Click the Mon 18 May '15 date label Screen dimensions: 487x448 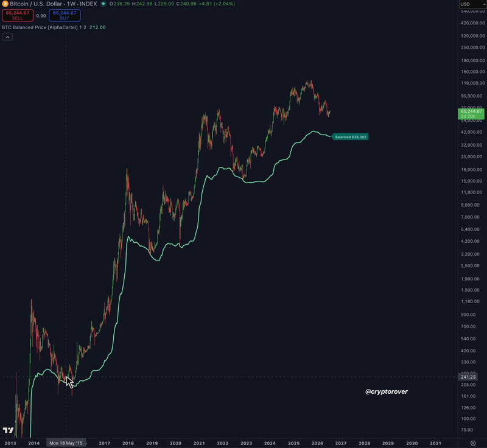(66, 443)
